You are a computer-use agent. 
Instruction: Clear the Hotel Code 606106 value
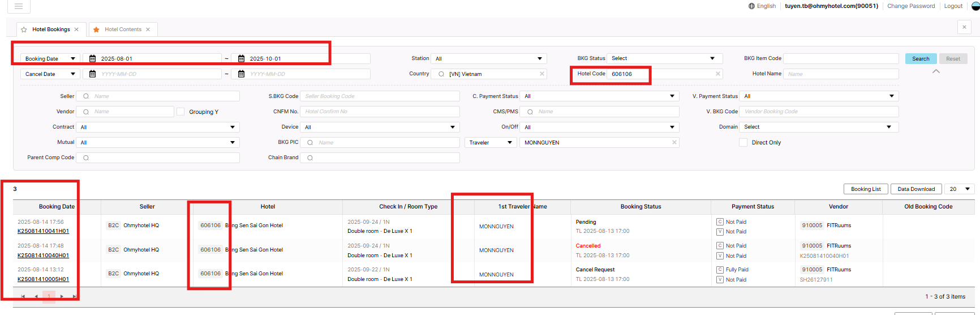pos(717,74)
